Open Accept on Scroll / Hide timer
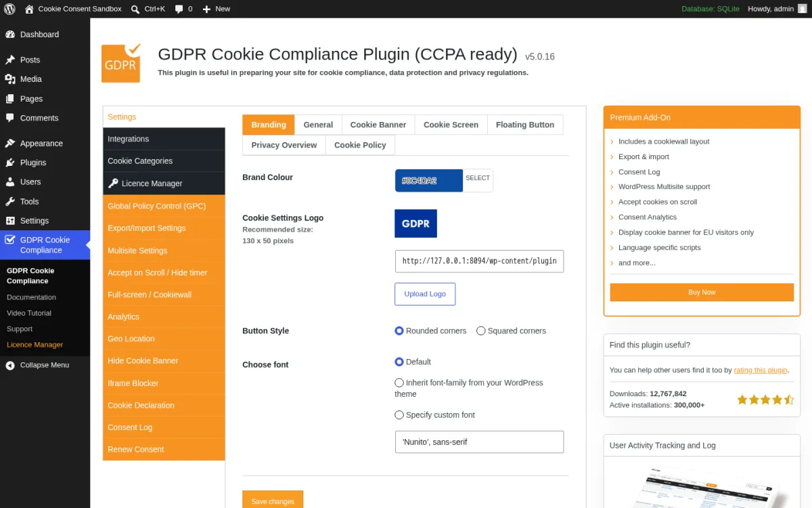The width and height of the screenshot is (812, 508). click(x=164, y=273)
